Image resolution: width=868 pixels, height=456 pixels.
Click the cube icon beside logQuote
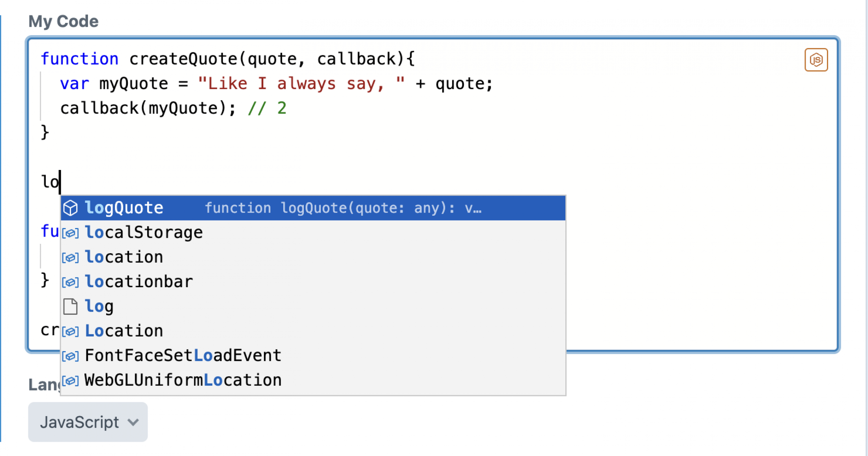point(70,208)
